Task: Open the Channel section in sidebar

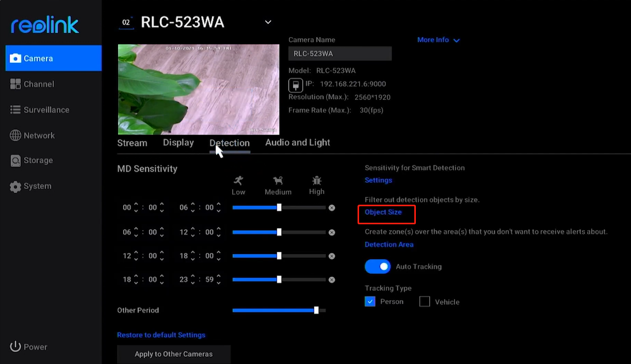Action: point(32,84)
